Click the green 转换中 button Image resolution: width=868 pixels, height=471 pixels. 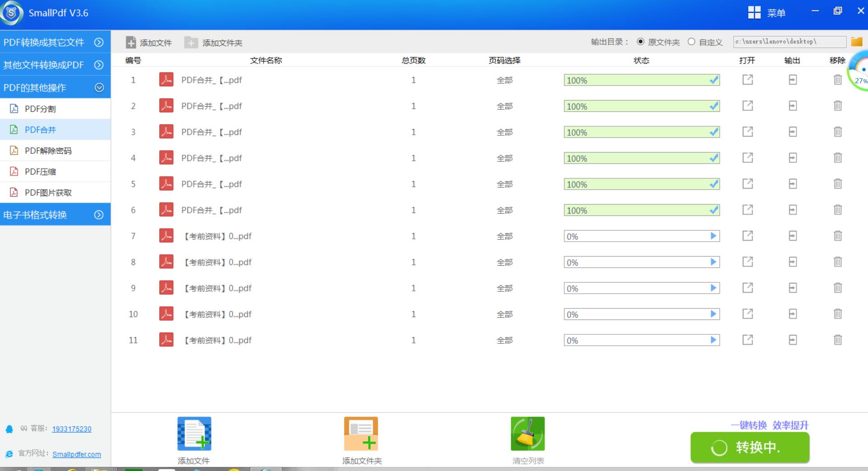tap(750, 447)
